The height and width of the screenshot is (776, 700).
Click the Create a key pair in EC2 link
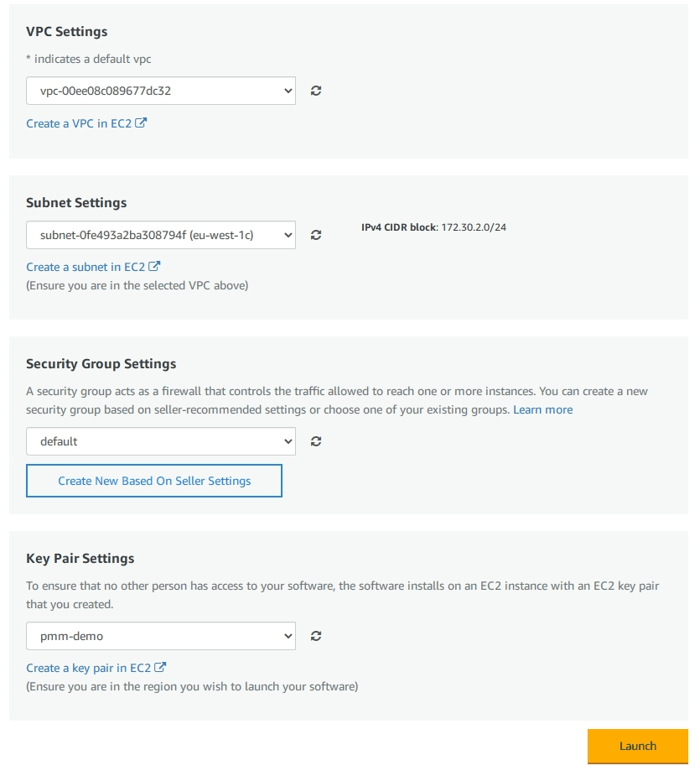pyautogui.click(x=88, y=667)
